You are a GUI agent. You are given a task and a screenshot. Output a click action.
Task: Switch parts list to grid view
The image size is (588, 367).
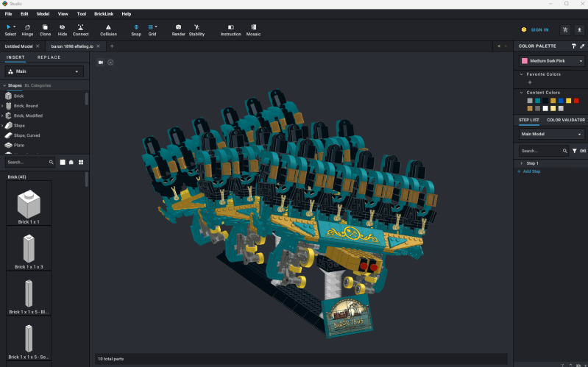click(x=82, y=162)
